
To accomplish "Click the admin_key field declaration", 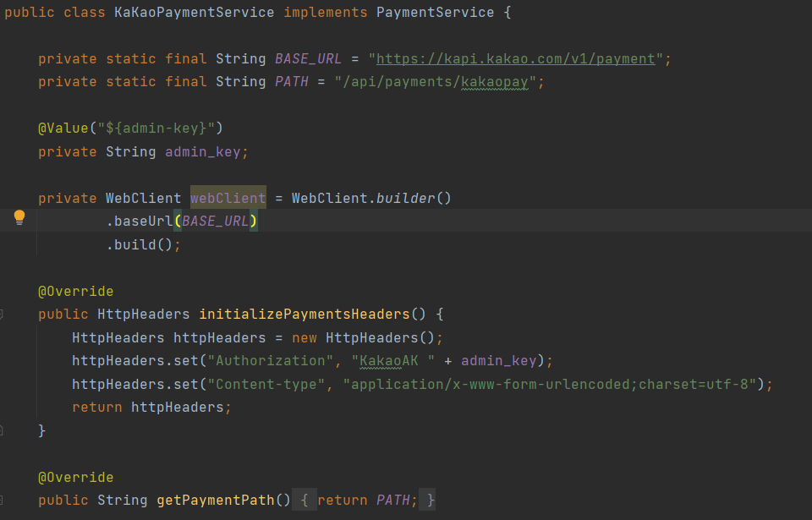I will [202, 151].
